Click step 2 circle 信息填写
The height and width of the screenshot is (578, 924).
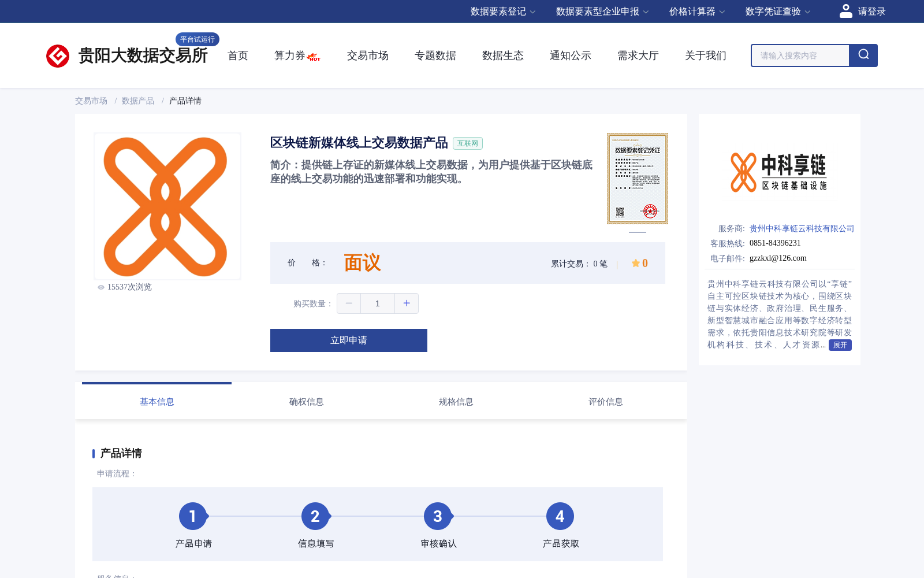point(315,516)
